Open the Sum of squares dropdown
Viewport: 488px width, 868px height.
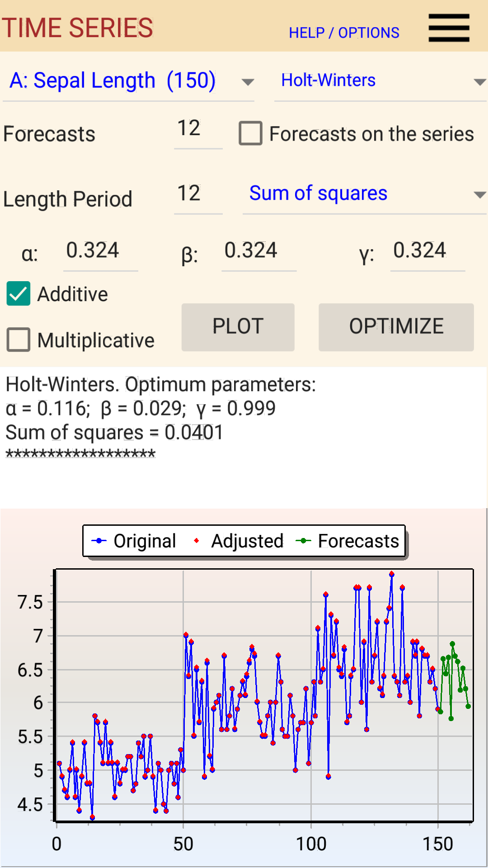click(x=365, y=194)
